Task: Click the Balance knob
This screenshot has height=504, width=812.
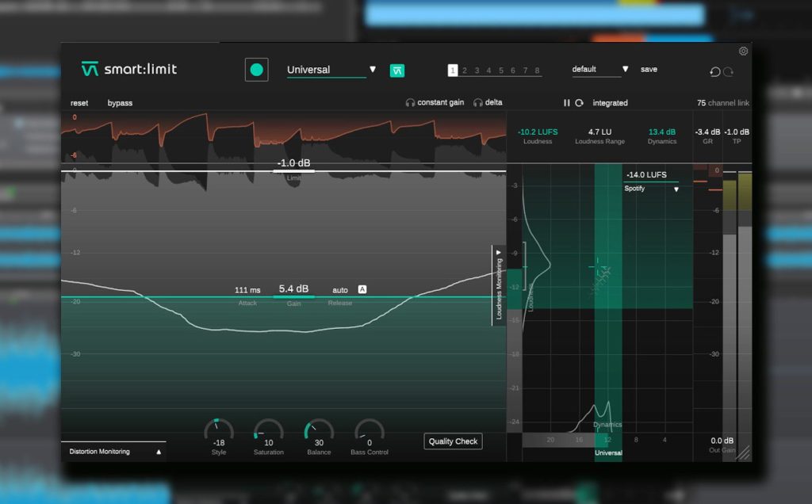Action: coord(319,430)
